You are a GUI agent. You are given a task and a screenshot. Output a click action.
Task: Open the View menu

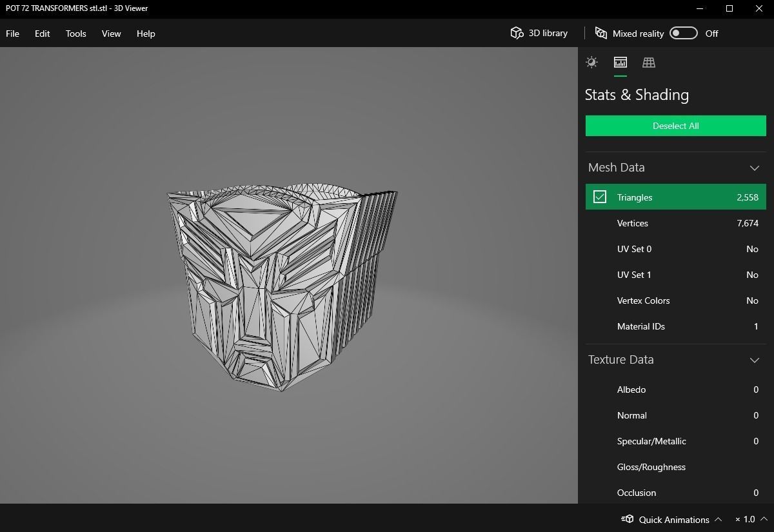click(112, 34)
